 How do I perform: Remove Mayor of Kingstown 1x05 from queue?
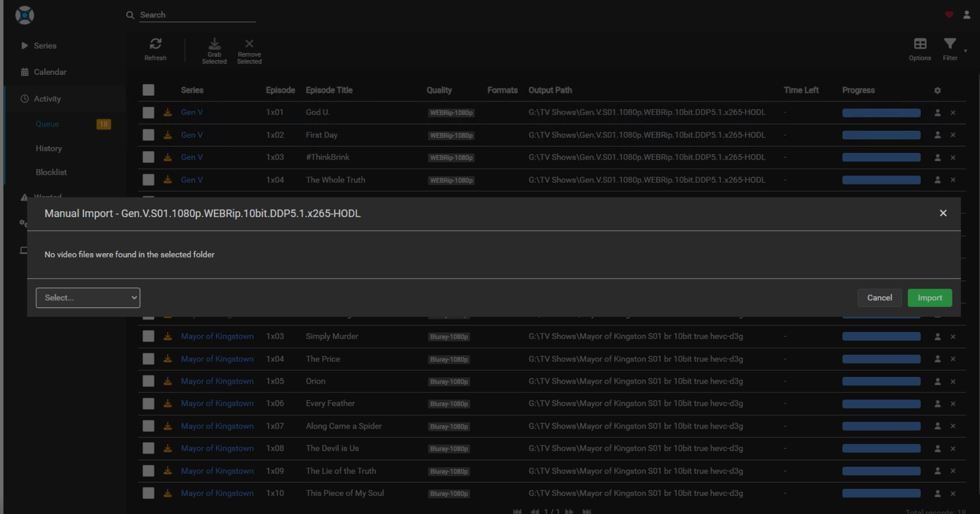(x=953, y=381)
